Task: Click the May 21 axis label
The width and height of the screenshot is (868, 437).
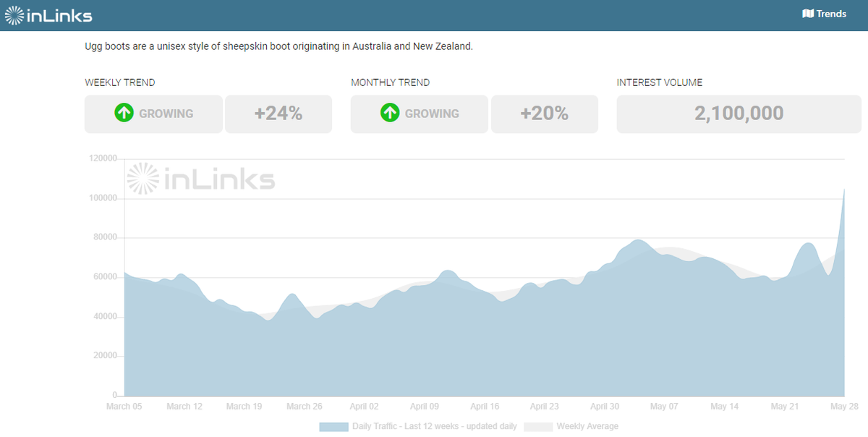Action: 784,407
